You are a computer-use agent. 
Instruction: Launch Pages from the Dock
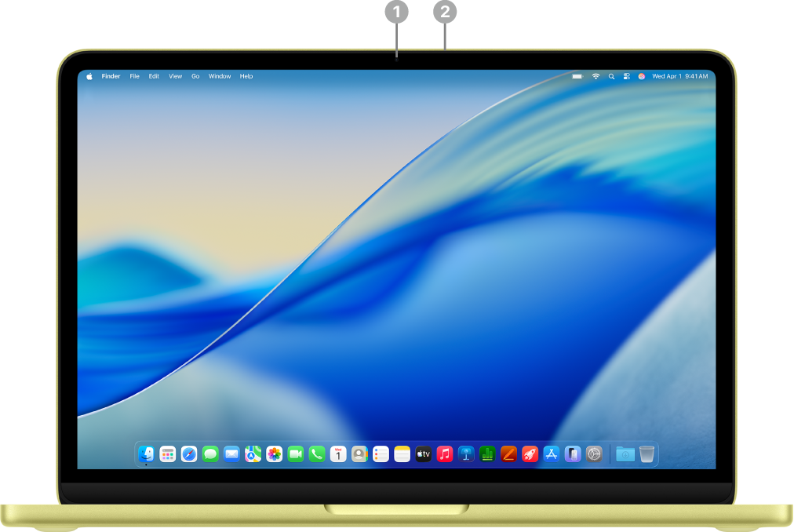508,454
